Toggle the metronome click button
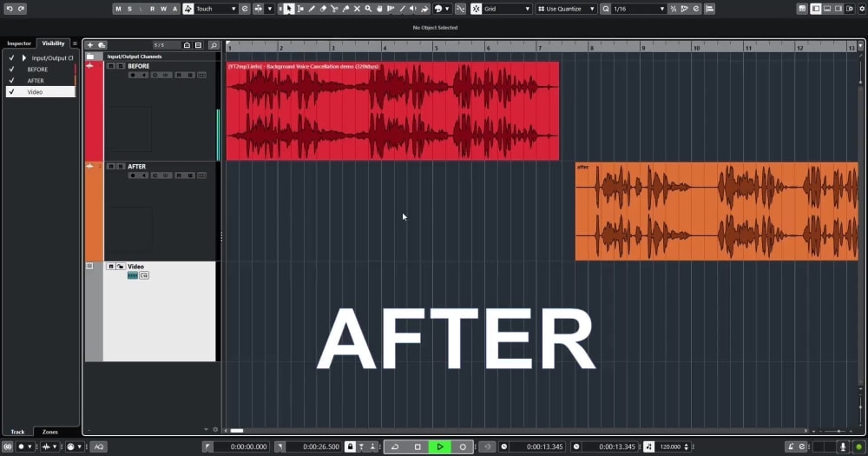Viewport: 868px width, 456px height. click(791, 446)
